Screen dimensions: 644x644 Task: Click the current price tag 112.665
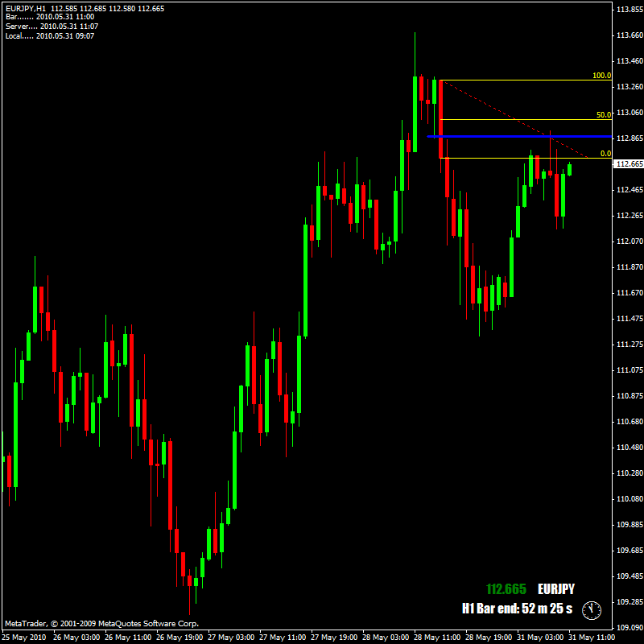(629, 164)
